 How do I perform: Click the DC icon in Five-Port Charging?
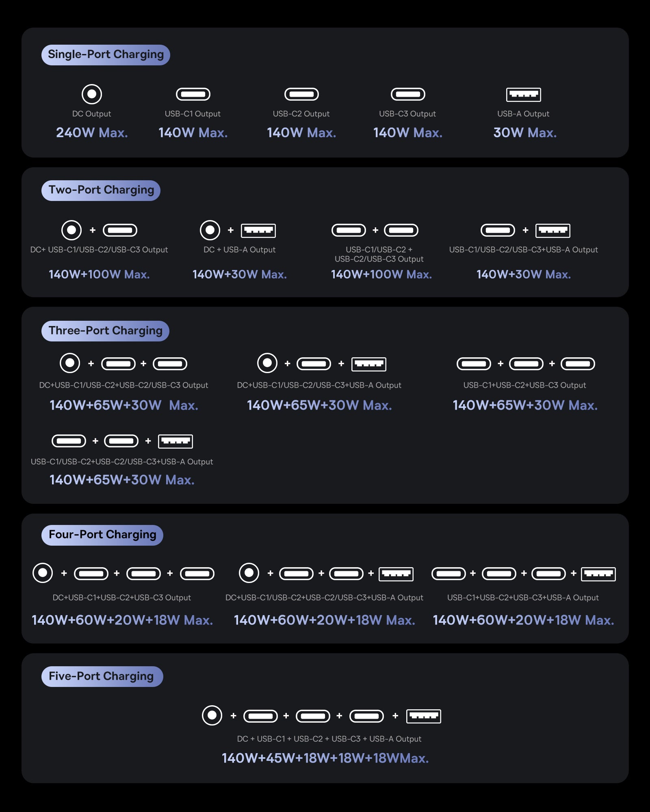pyautogui.click(x=212, y=715)
